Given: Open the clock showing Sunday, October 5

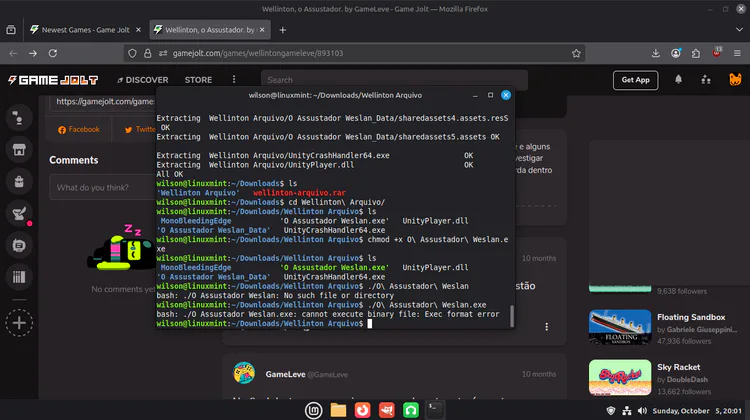Looking at the screenshot, I should pos(697,411).
